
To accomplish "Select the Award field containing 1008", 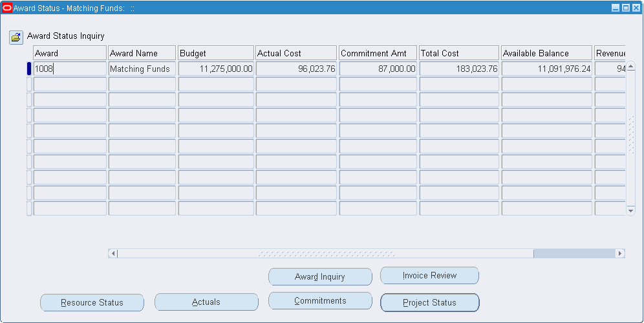I will click(70, 69).
